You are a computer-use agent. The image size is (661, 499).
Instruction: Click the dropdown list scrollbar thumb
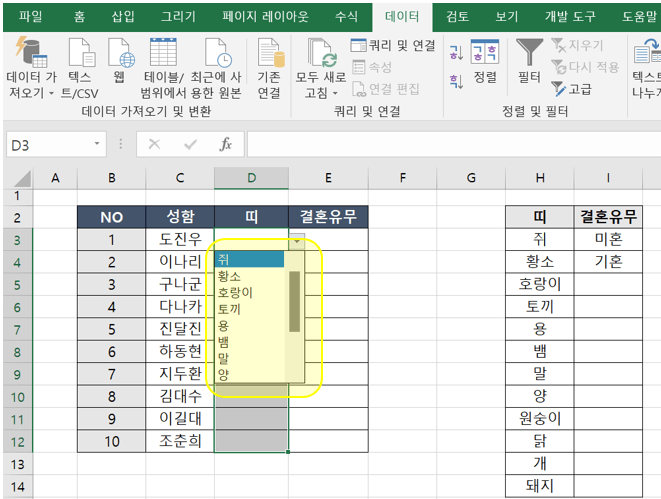[x=294, y=301]
